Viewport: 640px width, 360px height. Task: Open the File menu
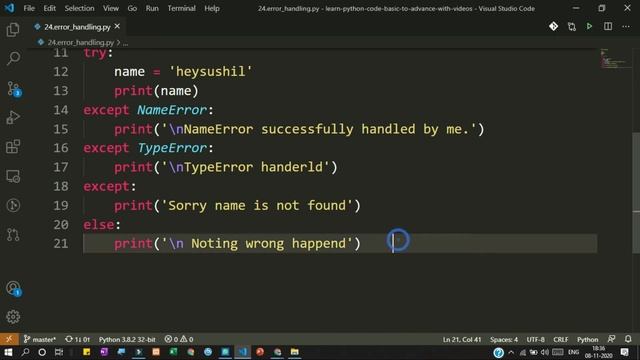pyautogui.click(x=29, y=8)
